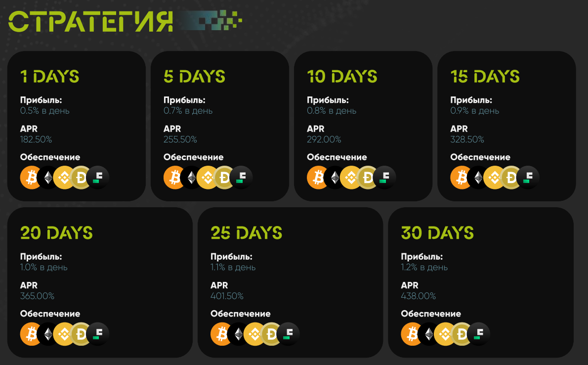Click the Bitcoin icon in 1 DAYS card
588x365 pixels.
(x=30, y=178)
